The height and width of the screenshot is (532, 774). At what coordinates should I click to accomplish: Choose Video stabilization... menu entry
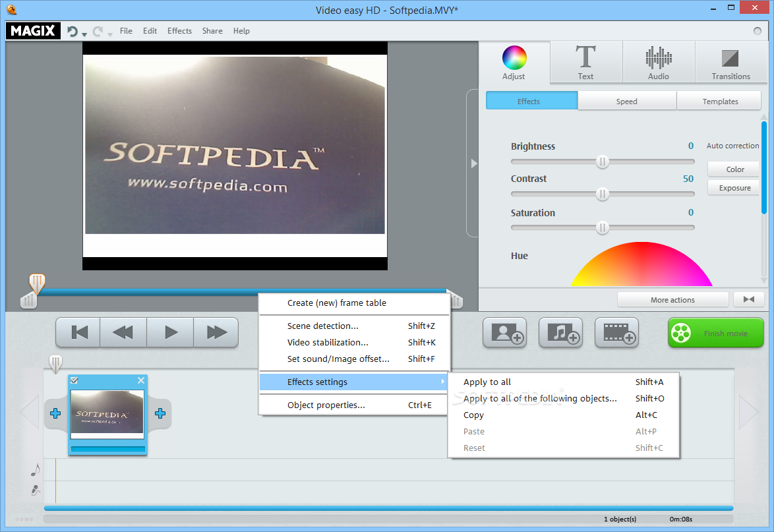coord(354,343)
